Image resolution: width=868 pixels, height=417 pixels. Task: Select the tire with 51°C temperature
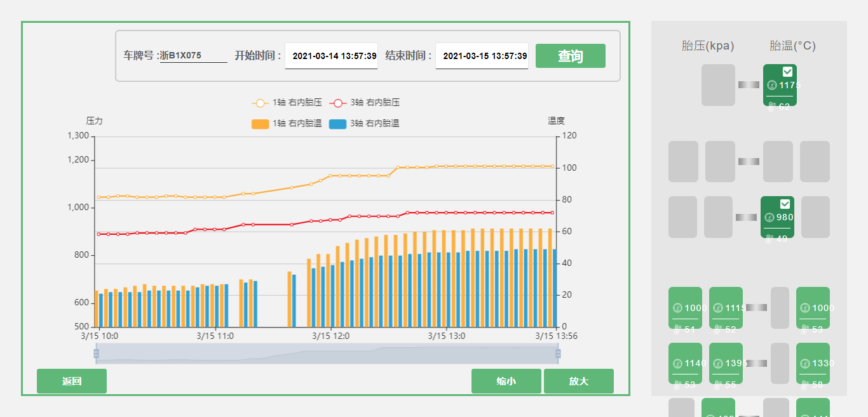tap(685, 308)
